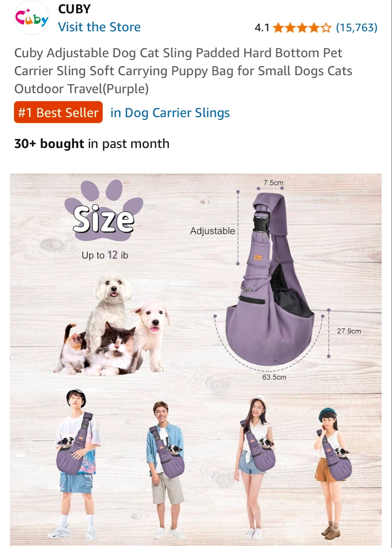Tap the 63.5cm width measurement label
Screen dimensions: 392x548
click(x=274, y=377)
